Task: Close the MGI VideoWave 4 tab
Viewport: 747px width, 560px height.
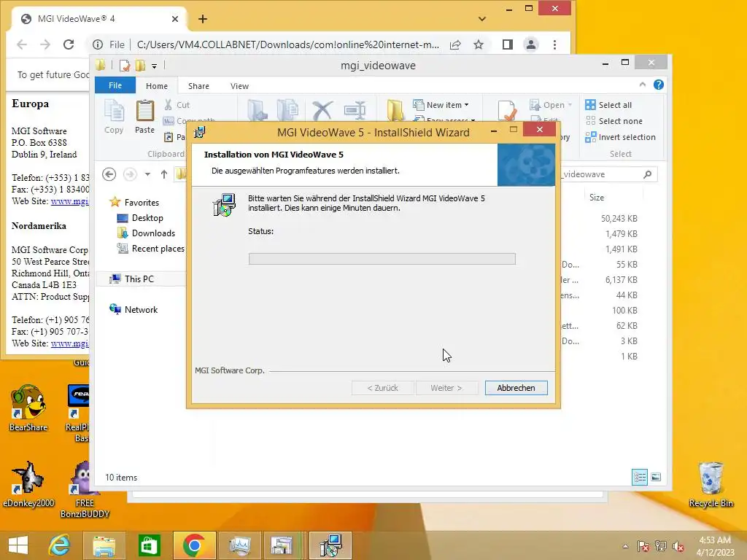Action: [x=175, y=19]
